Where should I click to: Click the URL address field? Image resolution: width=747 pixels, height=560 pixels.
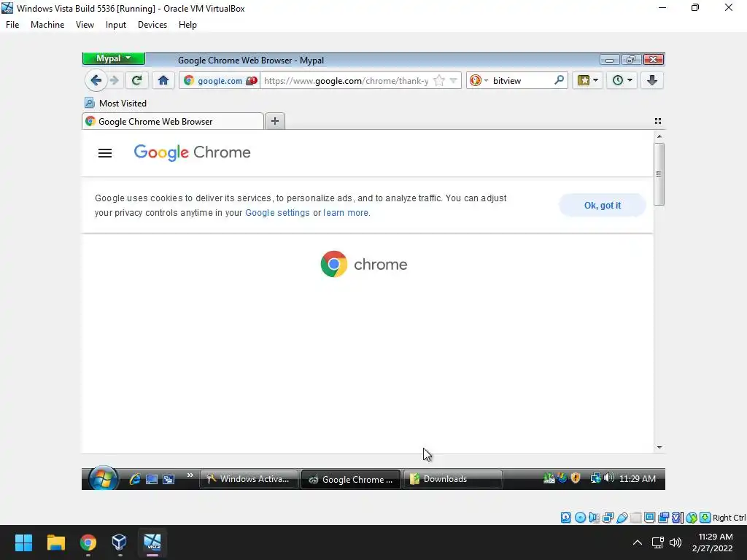(x=346, y=80)
